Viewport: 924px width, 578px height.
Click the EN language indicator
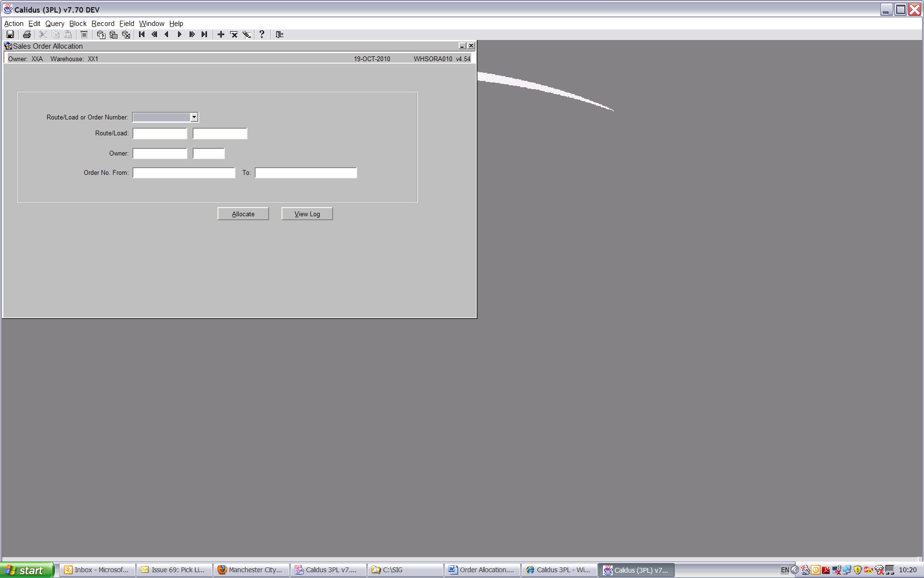click(x=785, y=570)
